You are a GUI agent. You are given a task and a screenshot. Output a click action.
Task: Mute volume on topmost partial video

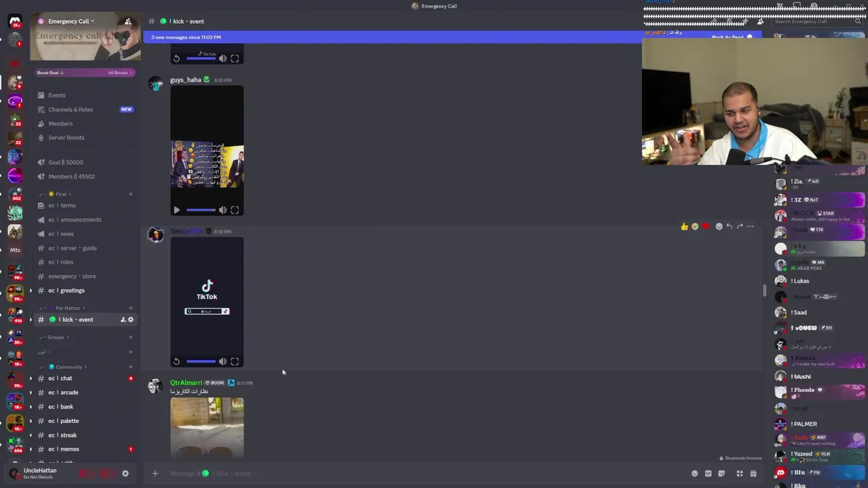coord(222,58)
